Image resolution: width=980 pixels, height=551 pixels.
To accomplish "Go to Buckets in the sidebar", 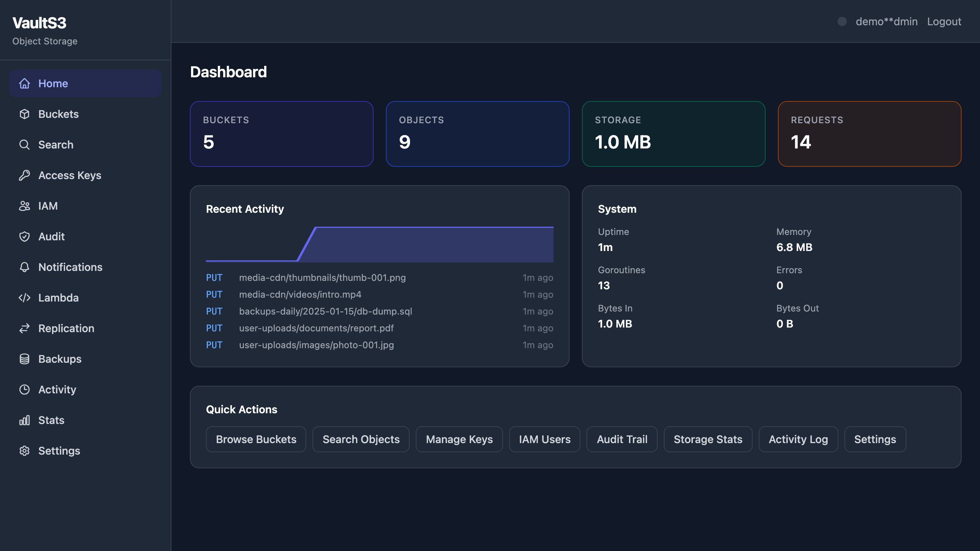I will [x=85, y=114].
